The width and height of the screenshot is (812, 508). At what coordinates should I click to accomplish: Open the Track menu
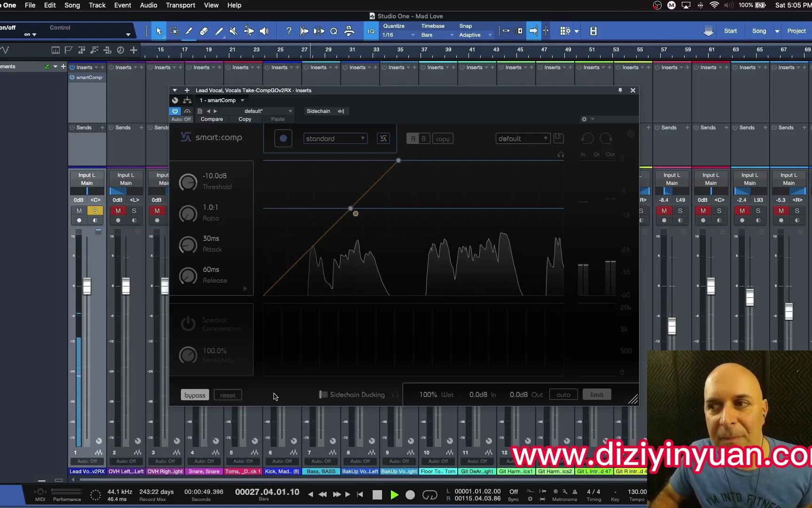click(97, 5)
